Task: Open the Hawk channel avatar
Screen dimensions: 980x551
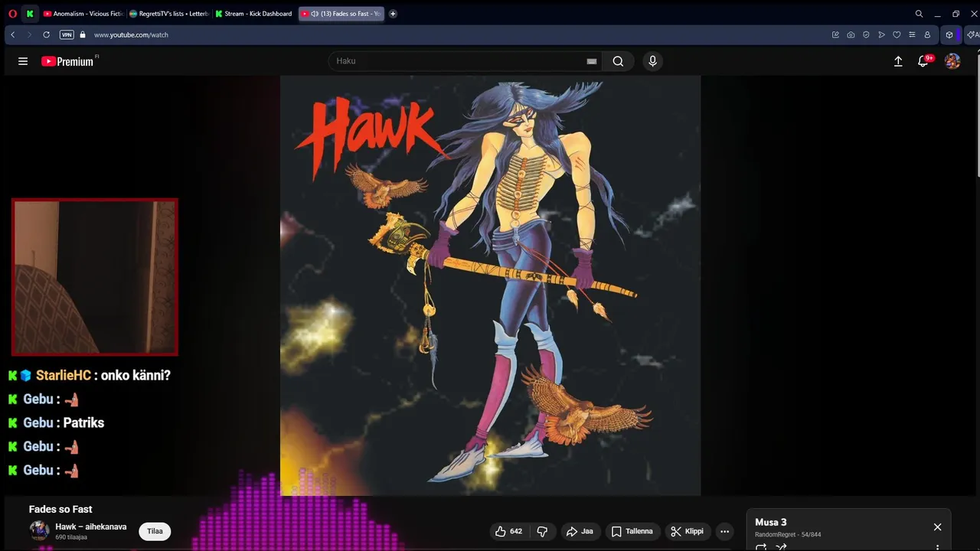Action: 39,530
